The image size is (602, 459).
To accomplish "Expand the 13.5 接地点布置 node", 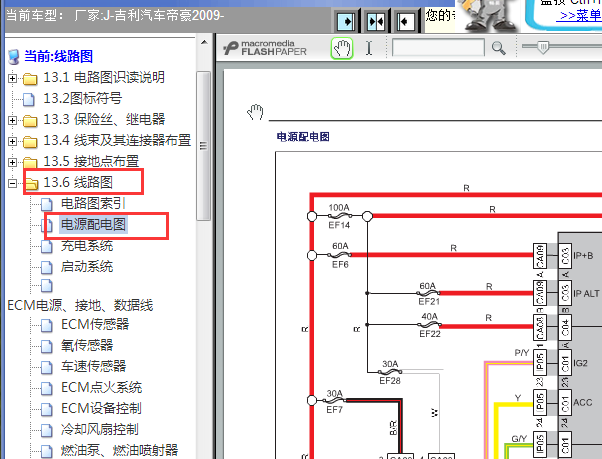I will (x=12, y=162).
